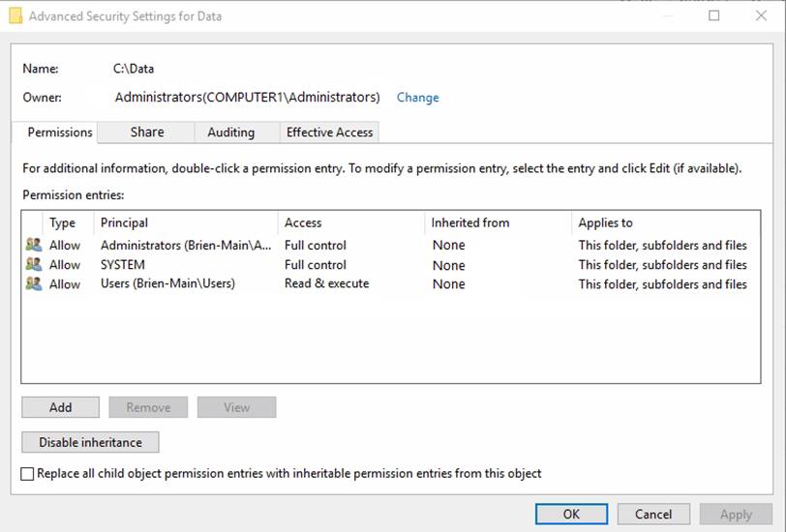Viewport: 786px width, 532px height.
Task: Click the Cancel button
Action: tap(653, 515)
